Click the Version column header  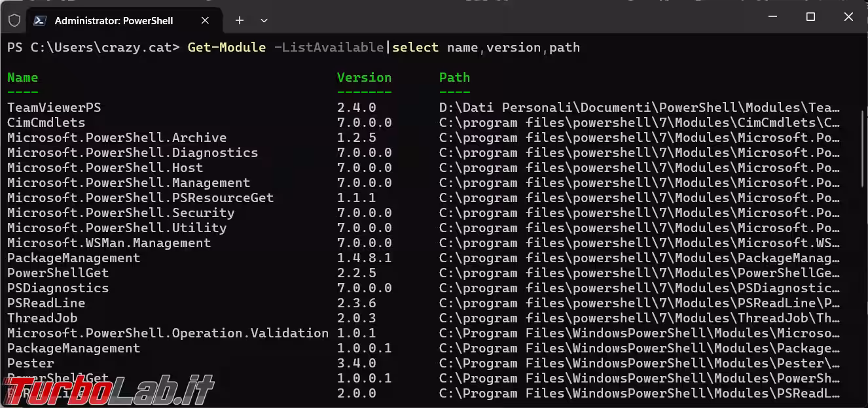pos(364,78)
